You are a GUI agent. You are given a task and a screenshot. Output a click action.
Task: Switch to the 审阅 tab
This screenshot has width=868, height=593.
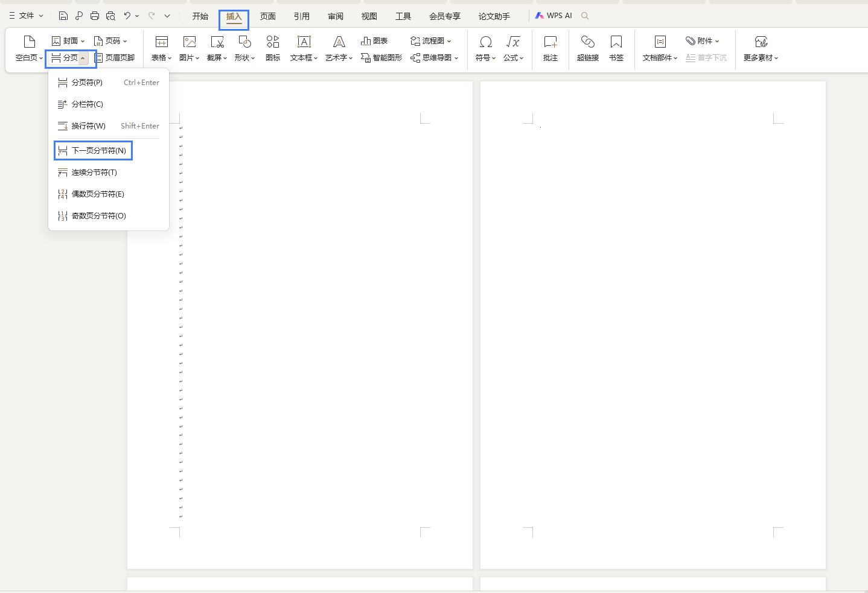coord(336,16)
